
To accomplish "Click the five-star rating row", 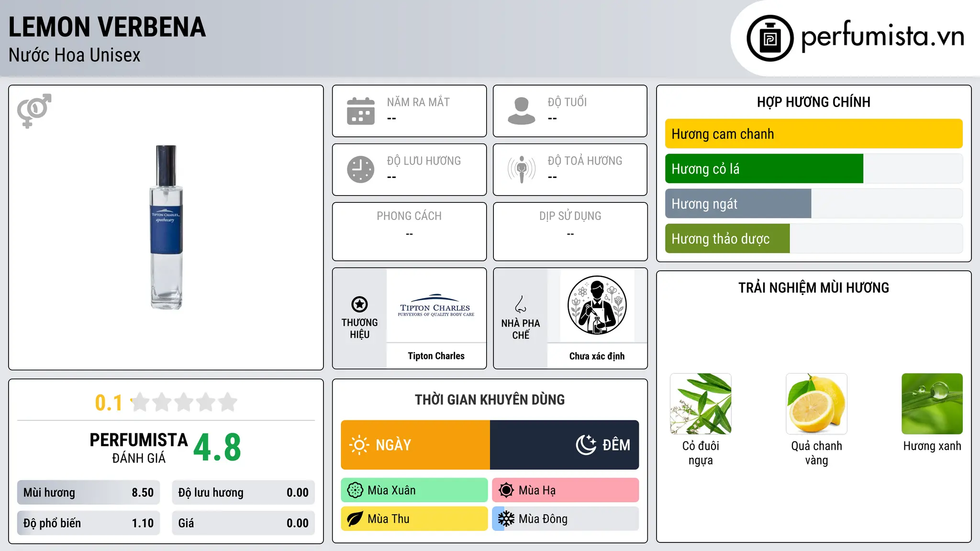I will coord(184,402).
